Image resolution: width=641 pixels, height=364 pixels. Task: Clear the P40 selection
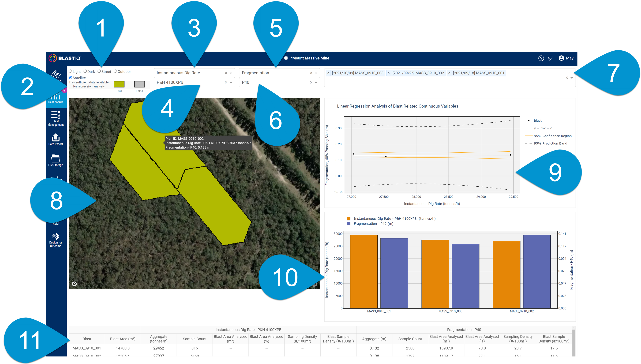click(x=311, y=82)
